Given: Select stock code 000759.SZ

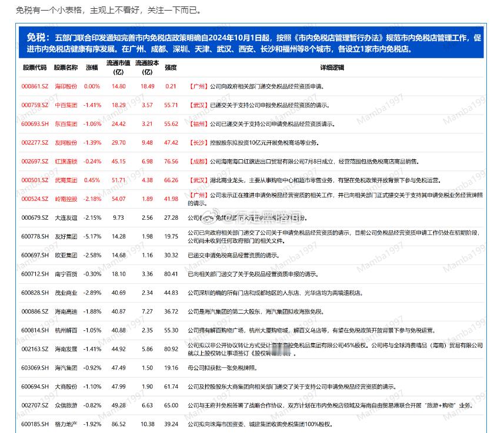Looking at the screenshot, I should point(35,105).
